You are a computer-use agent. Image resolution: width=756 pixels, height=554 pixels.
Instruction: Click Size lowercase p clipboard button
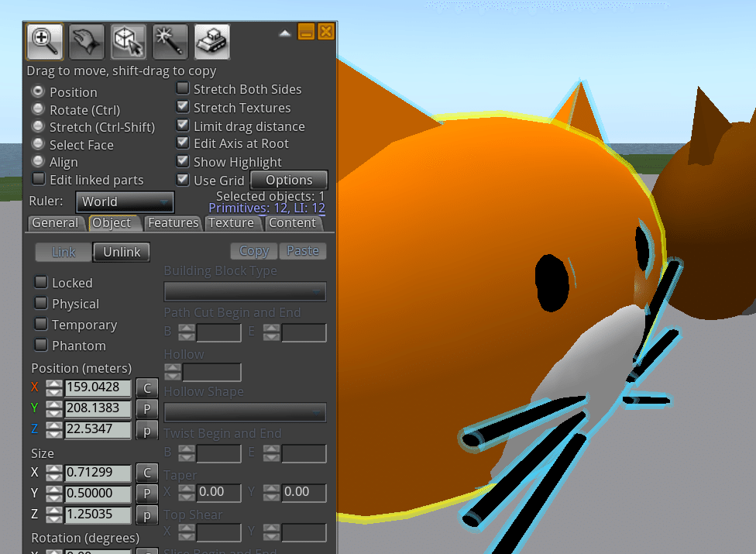pos(147,515)
